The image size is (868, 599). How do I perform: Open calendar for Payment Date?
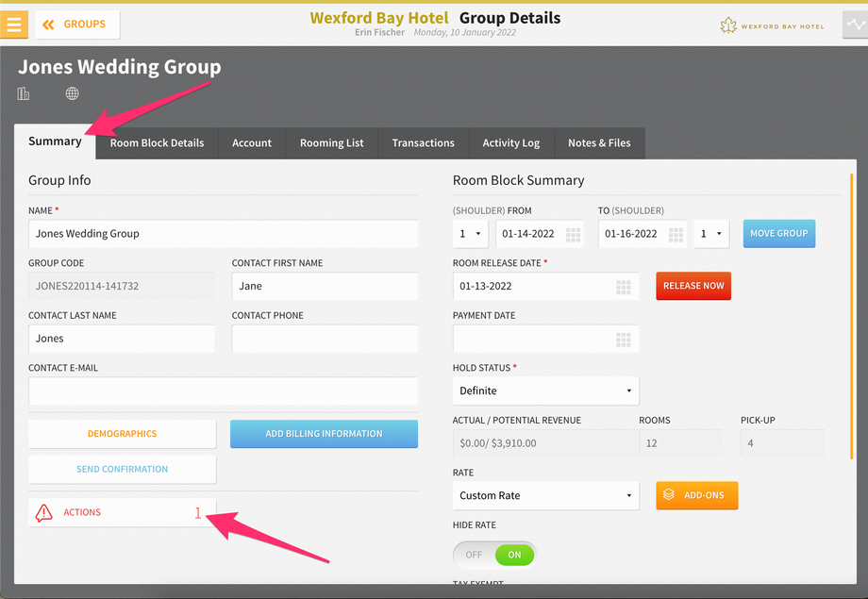(x=624, y=340)
